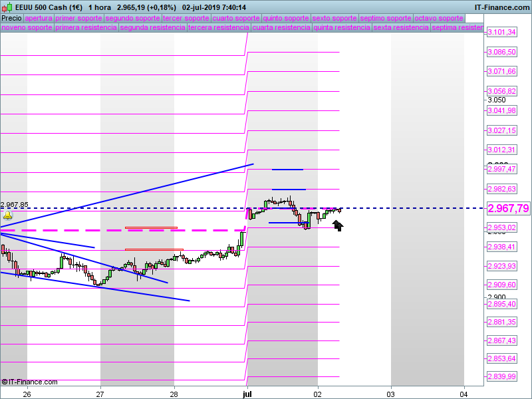Select the segundo soporte label
This screenshot has height=399, width=532.
coord(132,18)
